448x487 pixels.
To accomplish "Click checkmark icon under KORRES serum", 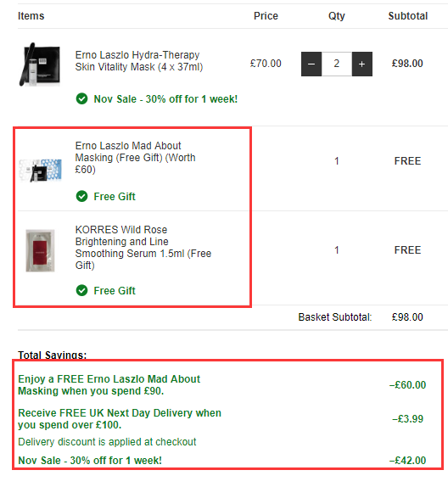I will [81, 290].
